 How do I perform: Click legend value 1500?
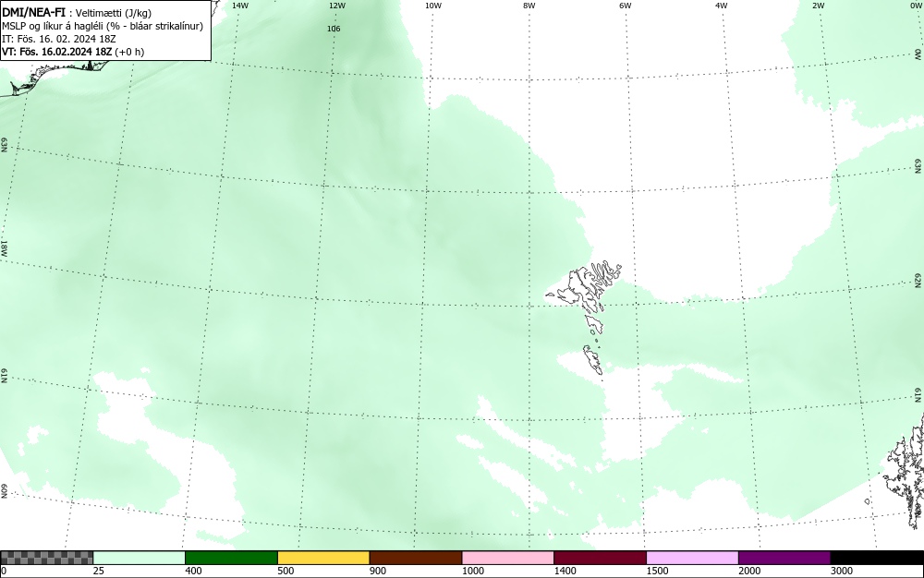click(x=657, y=571)
